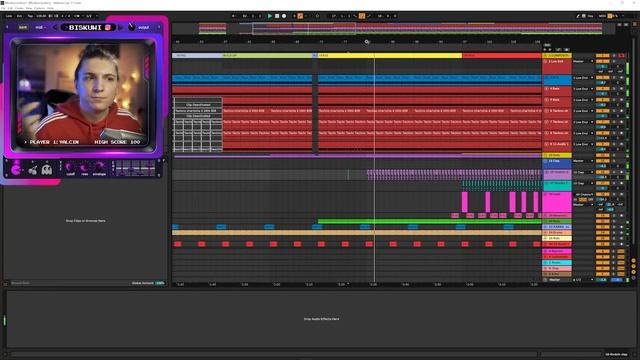Jump to previous locator arrow

544,49
